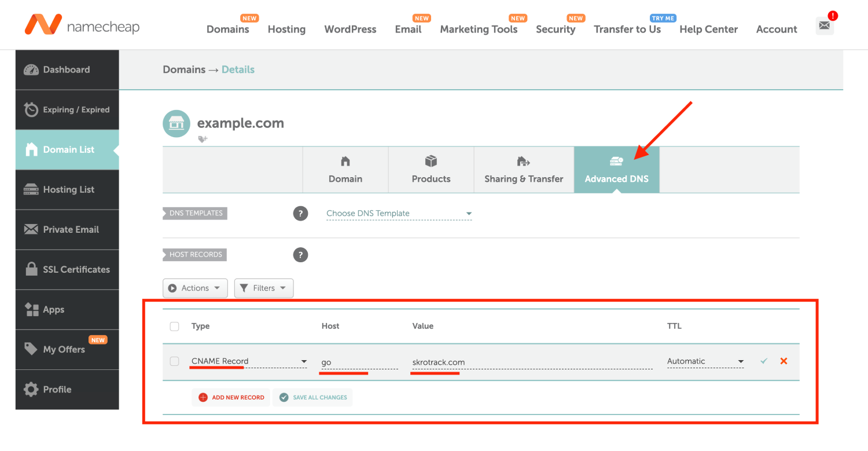Click the Domains breadcrumb link
868x451 pixels.
pos(184,69)
